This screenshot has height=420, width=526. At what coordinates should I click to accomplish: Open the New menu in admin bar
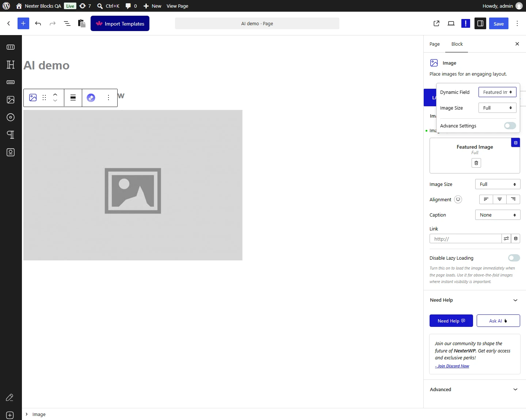click(x=152, y=6)
